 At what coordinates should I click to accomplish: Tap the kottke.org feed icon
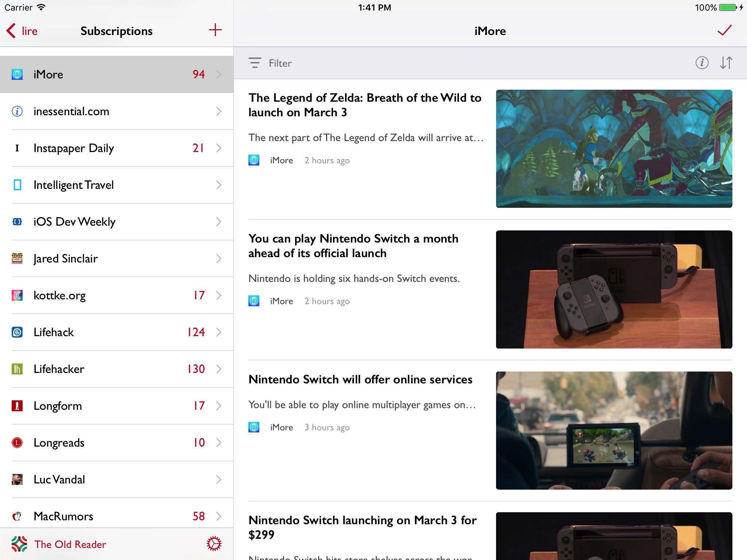click(17, 295)
